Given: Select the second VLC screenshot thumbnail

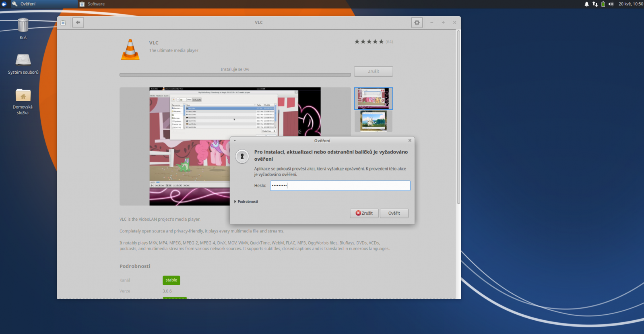Looking at the screenshot, I should 374,121.
